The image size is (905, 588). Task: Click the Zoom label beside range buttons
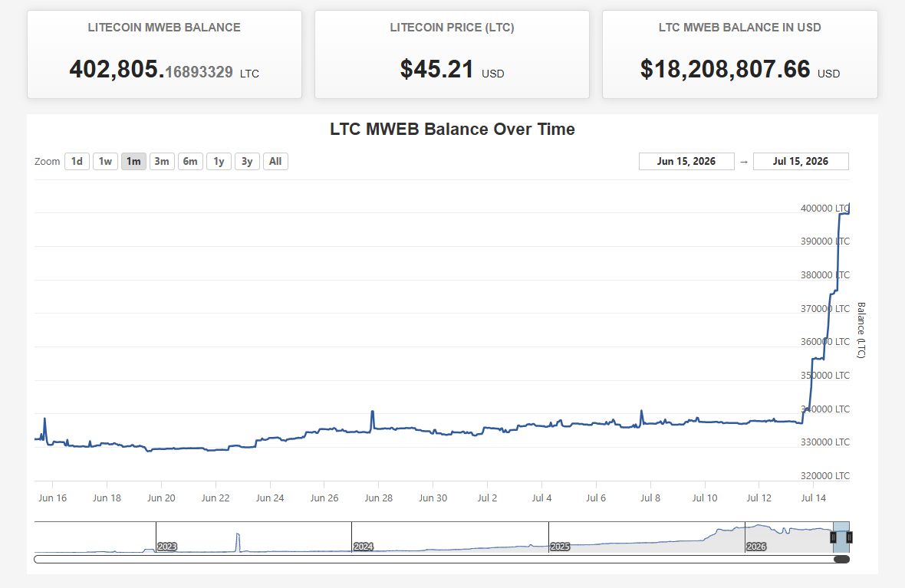click(47, 162)
